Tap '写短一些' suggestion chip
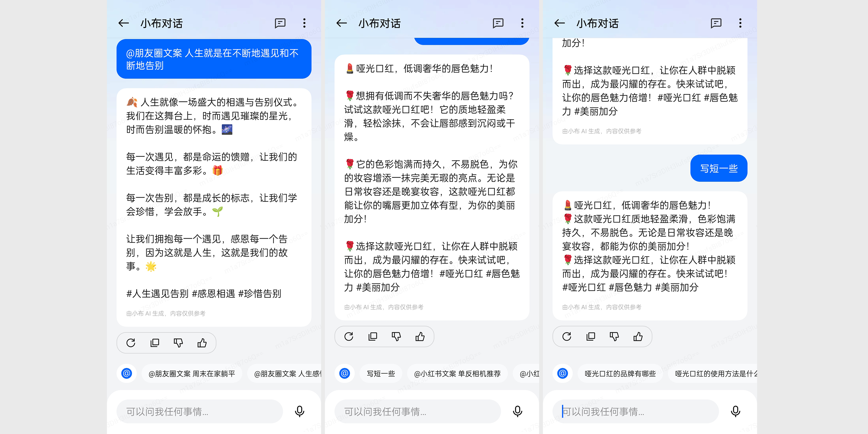 [x=381, y=373]
